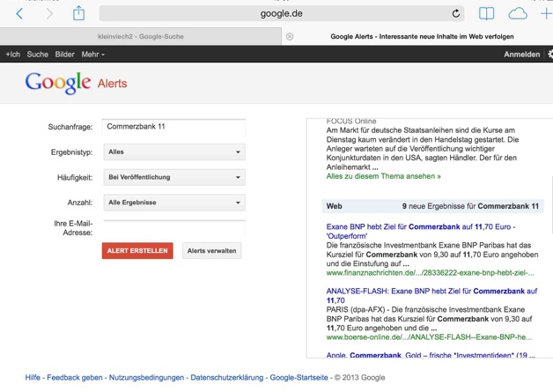Image resolution: width=553 pixels, height=392 pixels.
Task: Expand the Ergebnistyp dropdown
Action: click(x=173, y=152)
